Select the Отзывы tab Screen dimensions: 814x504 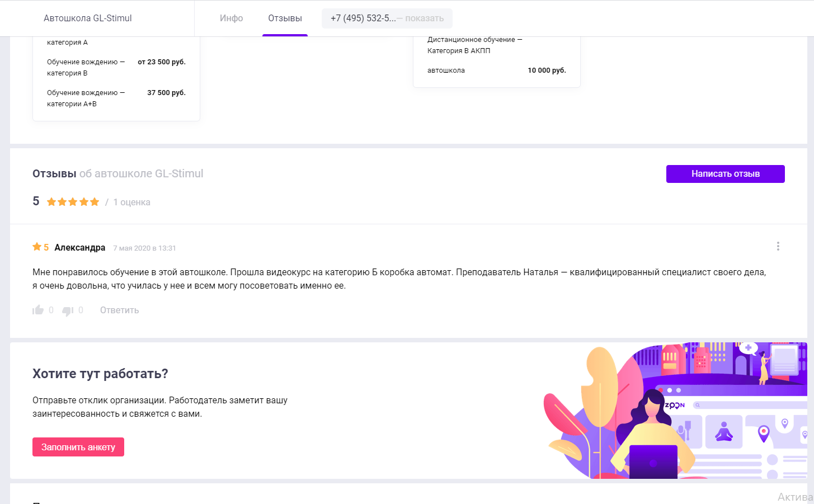[285, 18]
